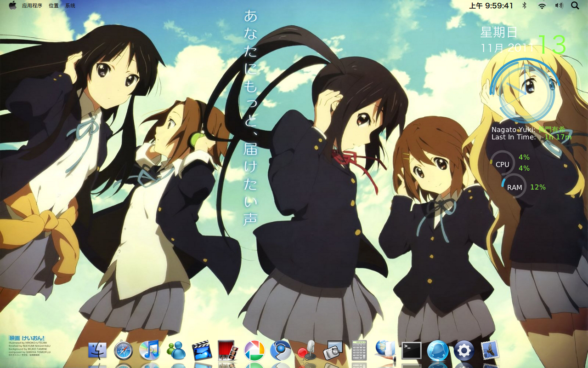Click the RAM 12% value
This screenshot has width=588, height=368.
[538, 187]
